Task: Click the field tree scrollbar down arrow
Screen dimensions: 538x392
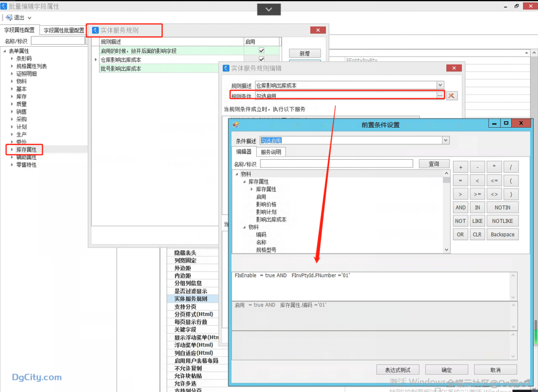Action: 446,250
